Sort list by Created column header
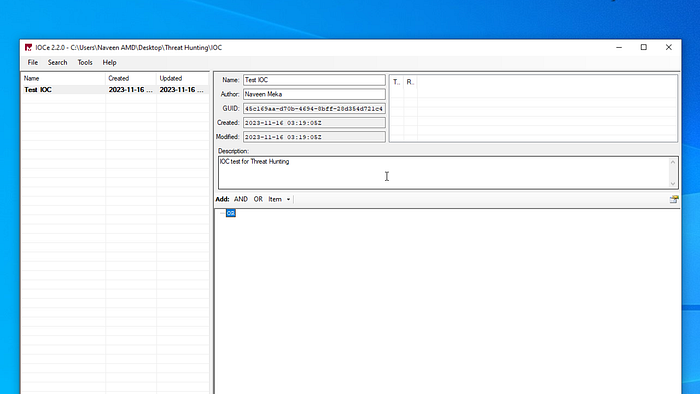Viewport: 700px width, 394px height. pos(131,79)
